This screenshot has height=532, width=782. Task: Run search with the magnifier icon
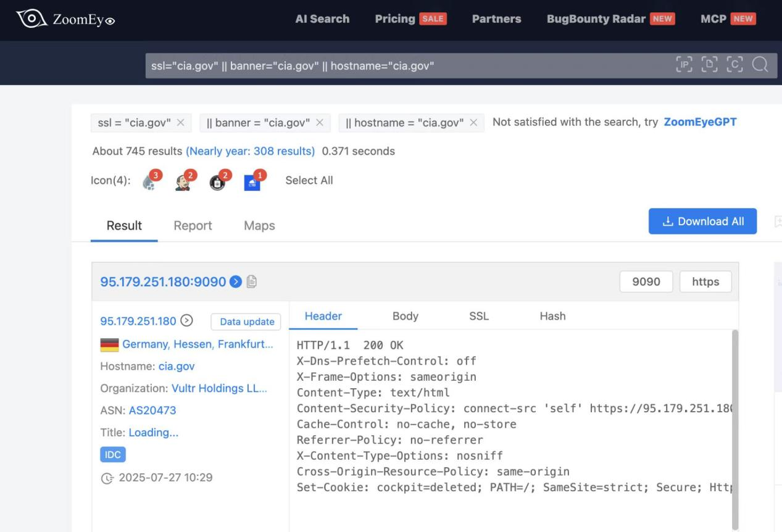click(x=760, y=65)
